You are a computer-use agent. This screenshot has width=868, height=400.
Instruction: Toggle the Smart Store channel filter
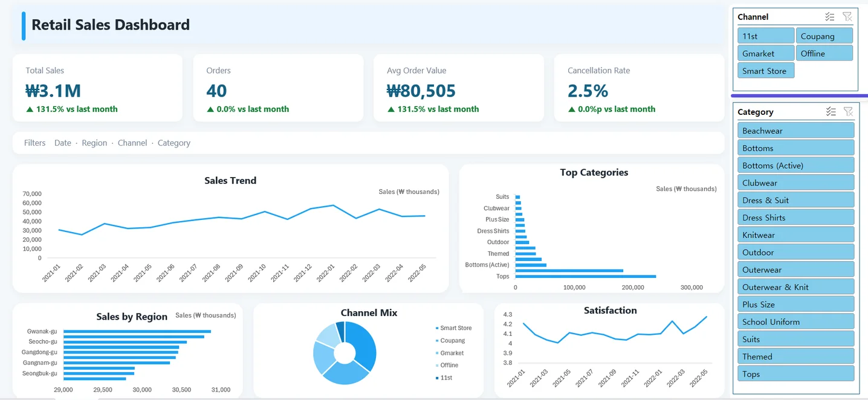pyautogui.click(x=766, y=71)
